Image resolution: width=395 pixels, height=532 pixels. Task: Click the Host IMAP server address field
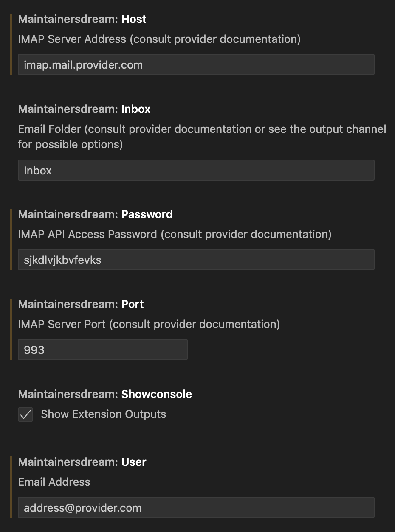click(196, 65)
